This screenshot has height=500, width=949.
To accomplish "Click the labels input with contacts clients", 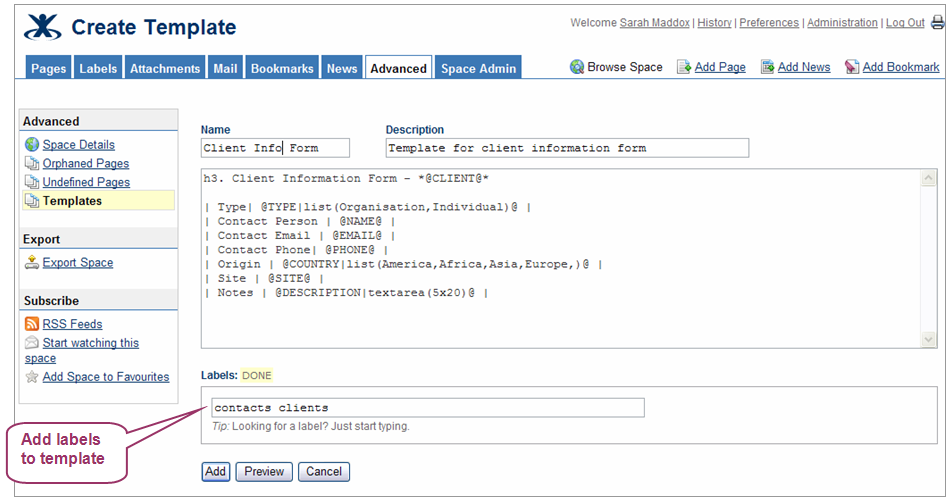I will (428, 407).
